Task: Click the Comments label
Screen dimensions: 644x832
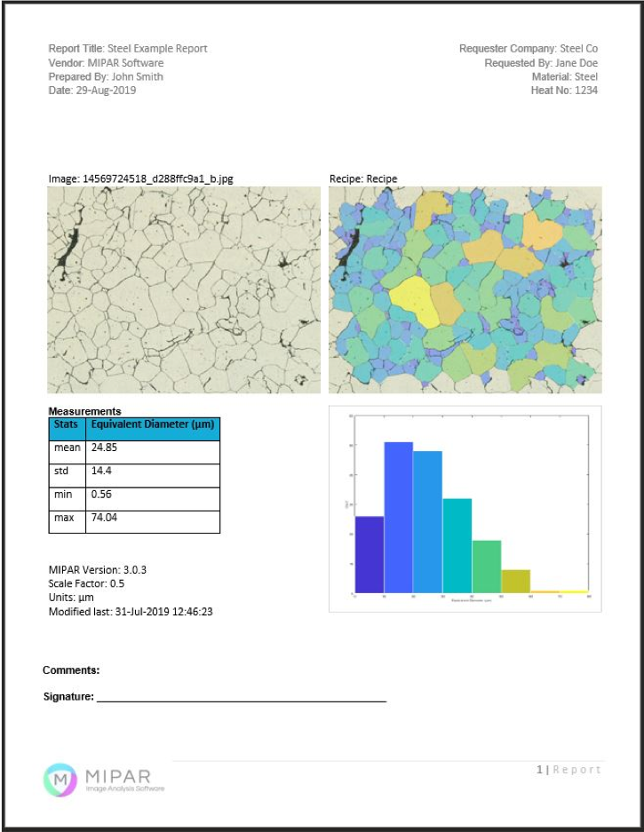Action: pos(71,670)
